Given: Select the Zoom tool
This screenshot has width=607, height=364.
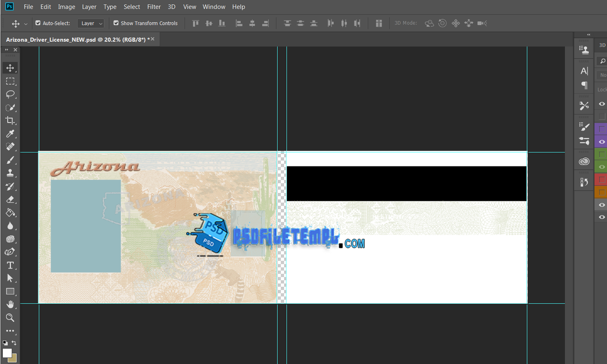Looking at the screenshot, I should (x=10, y=318).
